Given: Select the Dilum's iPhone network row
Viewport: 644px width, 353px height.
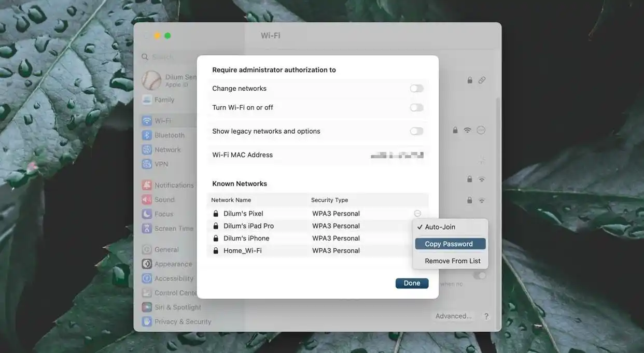Looking at the screenshot, I should (x=317, y=238).
